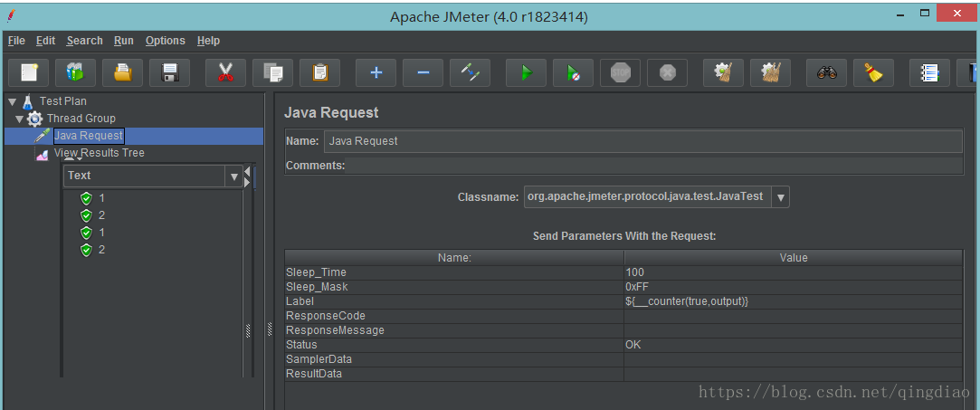The image size is (980, 410).
Task: Click the Thread Group gear icon
Action: tap(35, 119)
